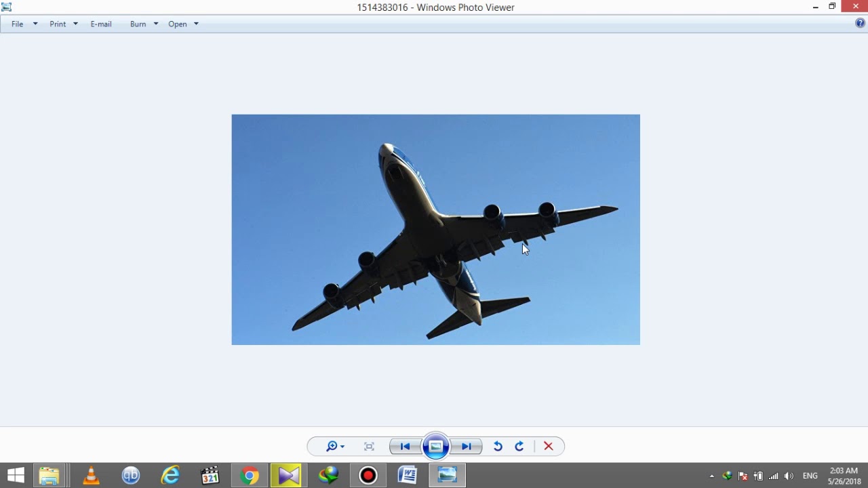Open Google Chrome from the taskbar

click(x=250, y=476)
